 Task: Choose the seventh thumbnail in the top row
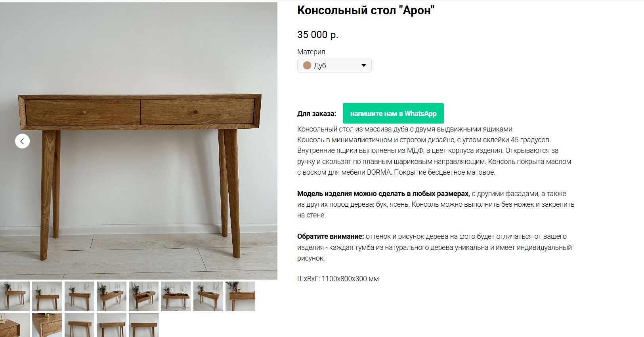(208, 296)
